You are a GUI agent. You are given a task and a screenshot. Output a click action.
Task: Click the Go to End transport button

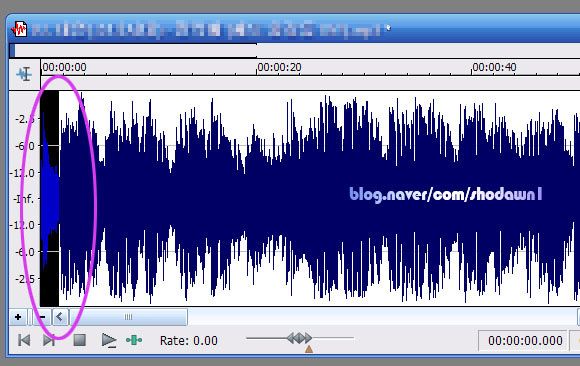click(x=49, y=340)
